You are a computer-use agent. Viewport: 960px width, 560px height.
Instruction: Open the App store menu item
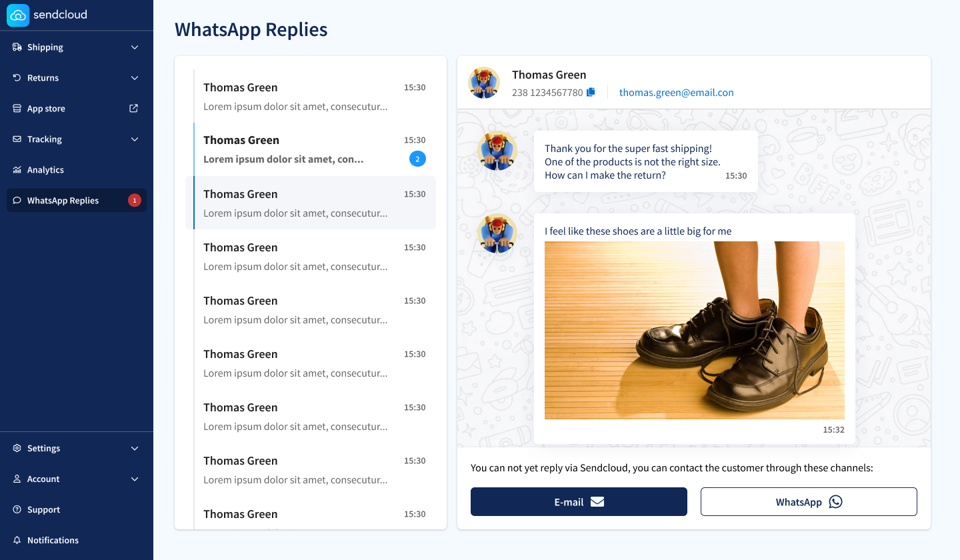tap(77, 109)
